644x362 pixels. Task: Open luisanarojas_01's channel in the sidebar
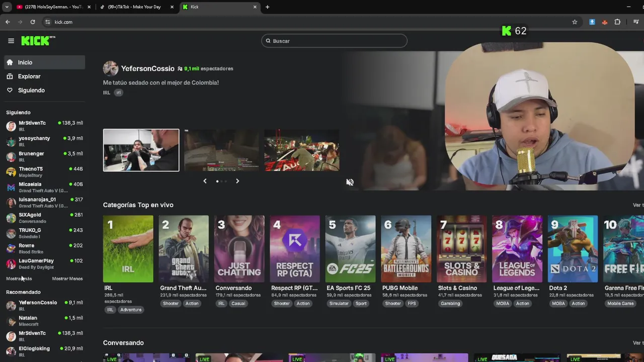coord(45,203)
